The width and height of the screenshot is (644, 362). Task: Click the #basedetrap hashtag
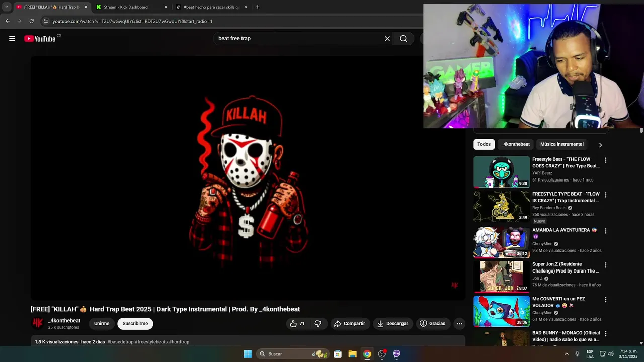120,342
